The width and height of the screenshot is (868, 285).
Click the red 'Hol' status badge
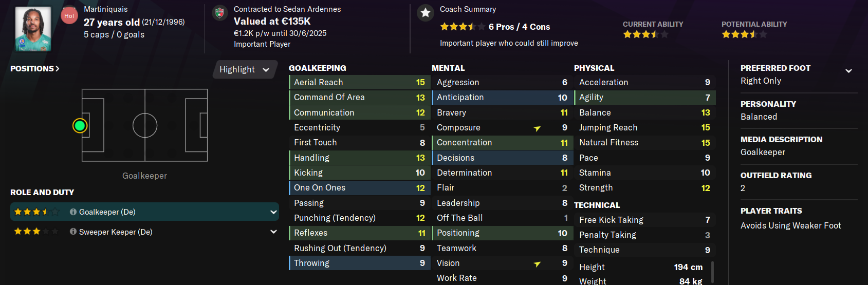(69, 16)
